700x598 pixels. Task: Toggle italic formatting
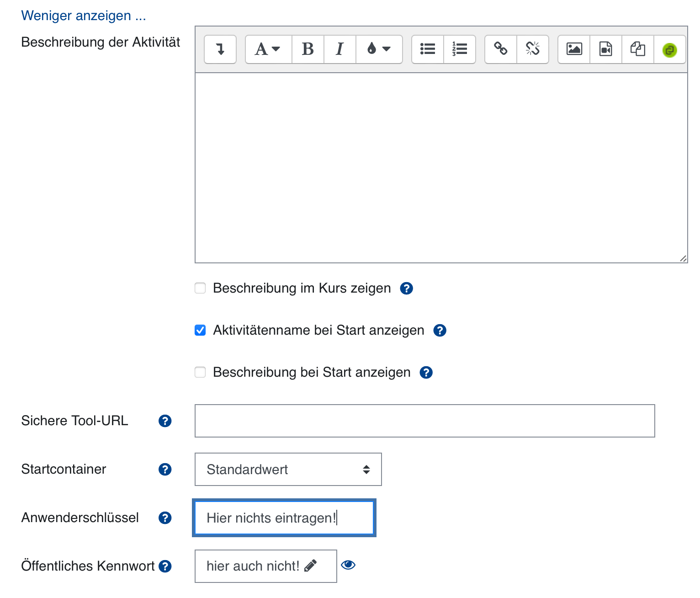[x=340, y=49]
